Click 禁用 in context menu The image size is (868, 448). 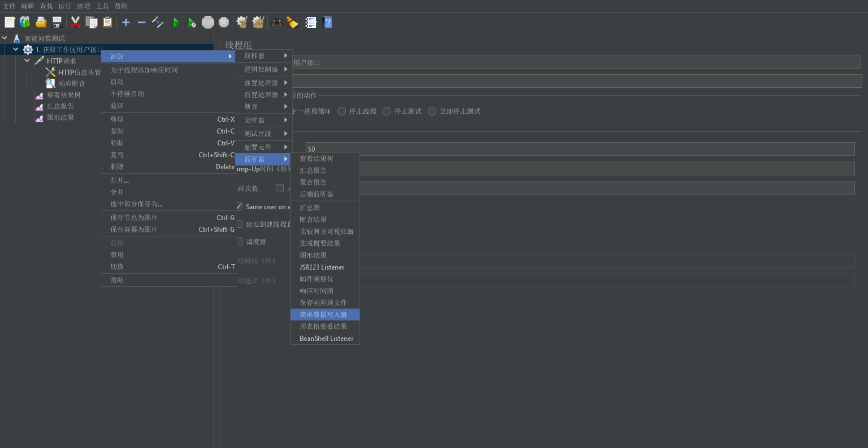pos(168,255)
